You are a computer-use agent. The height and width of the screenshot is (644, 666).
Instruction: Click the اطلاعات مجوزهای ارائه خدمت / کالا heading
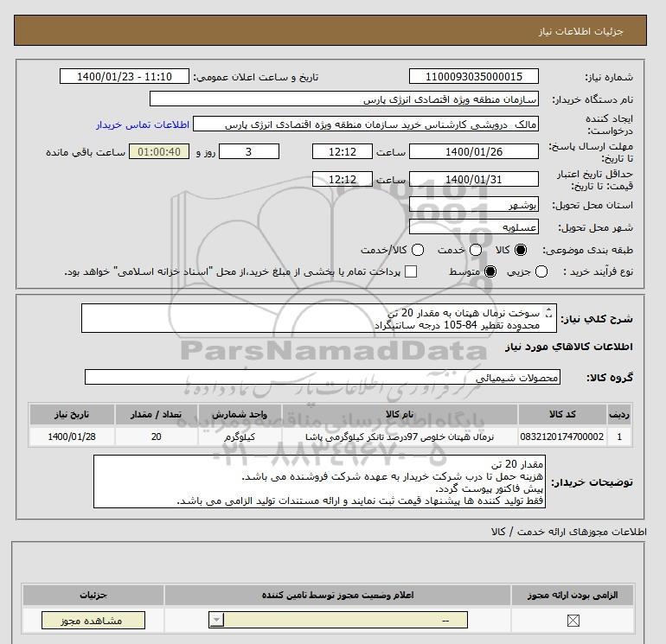click(x=569, y=532)
